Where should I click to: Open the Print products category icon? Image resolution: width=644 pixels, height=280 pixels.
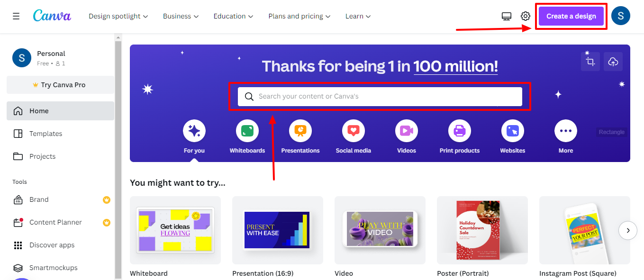click(460, 131)
